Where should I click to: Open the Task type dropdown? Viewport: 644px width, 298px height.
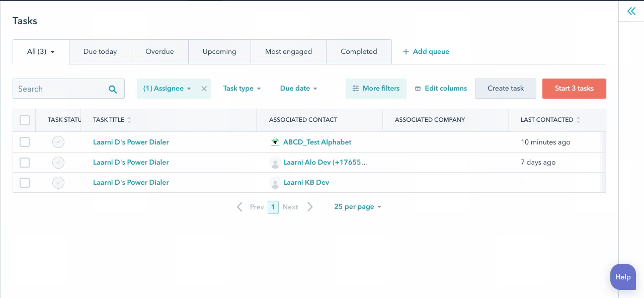pos(242,89)
